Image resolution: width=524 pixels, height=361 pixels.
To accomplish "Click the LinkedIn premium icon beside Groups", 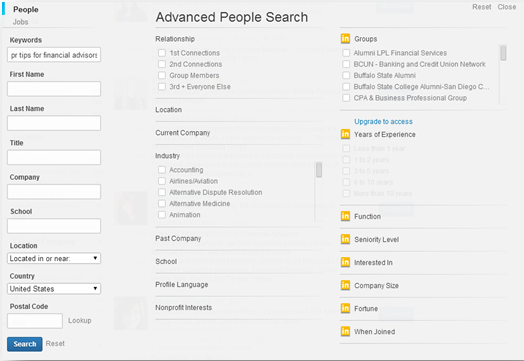I will [345, 38].
